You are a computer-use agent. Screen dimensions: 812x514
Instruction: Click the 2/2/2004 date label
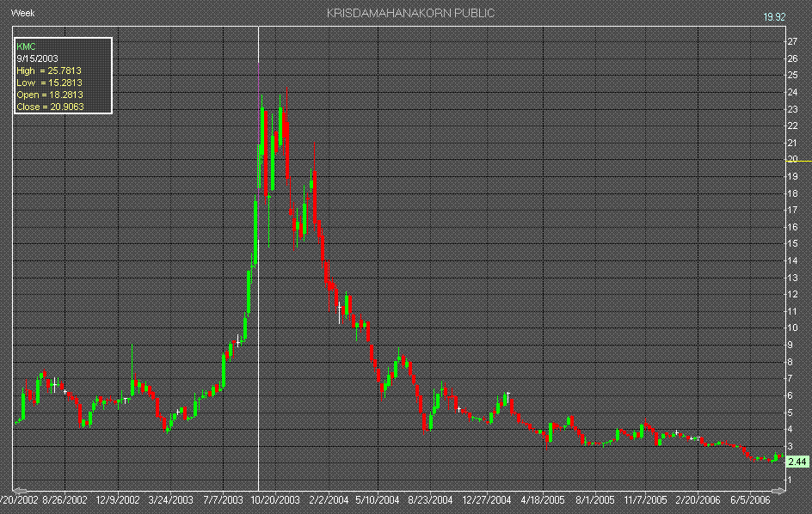329,500
